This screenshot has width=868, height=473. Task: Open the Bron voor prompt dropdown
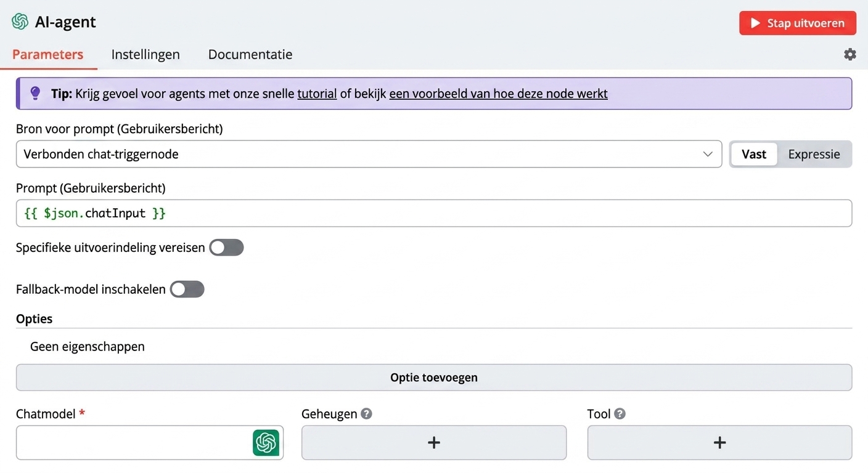pos(369,154)
